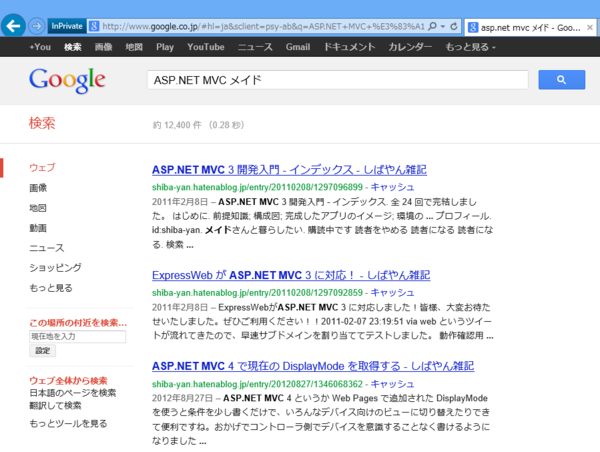This screenshot has height=452, width=600.
Task: Select 動画 in the left sidebar
Action: tap(38, 228)
